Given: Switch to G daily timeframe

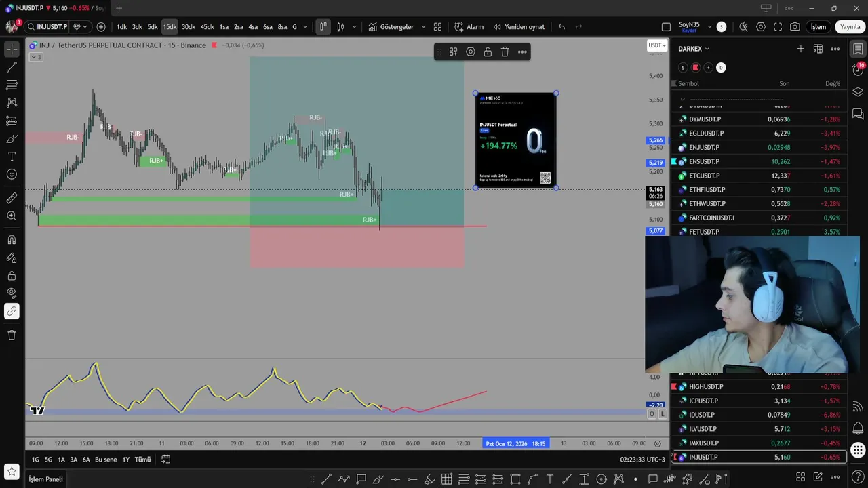Looking at the screenshot, I should pos(294,27).
